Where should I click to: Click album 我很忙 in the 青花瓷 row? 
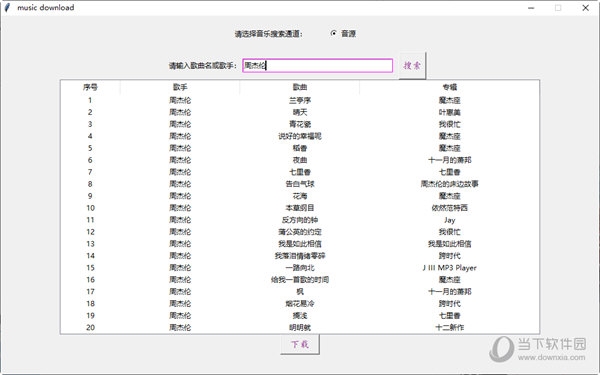click(x=450, y=124)
